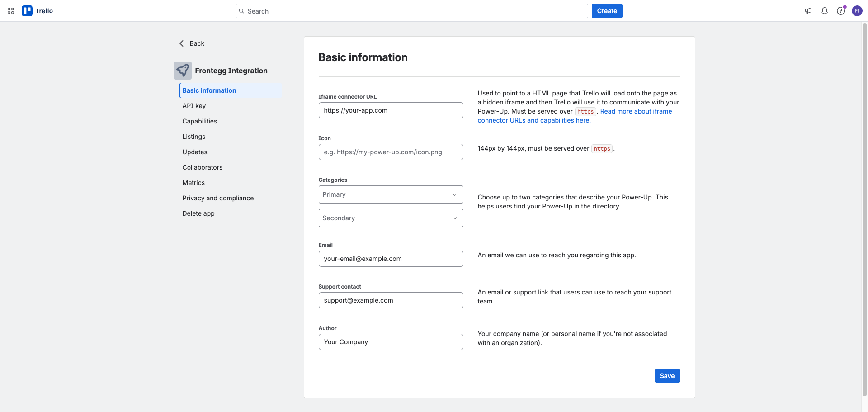Click the Categories label
This screenshot has height=412, width=868.
(x=333, y=180)
